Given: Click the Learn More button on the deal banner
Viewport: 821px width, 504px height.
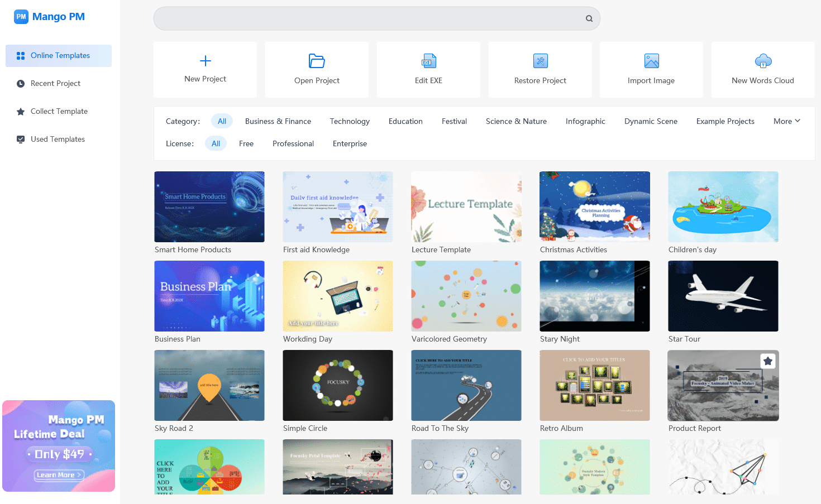Looking at the screenshot, I should (x=58, y=475).
